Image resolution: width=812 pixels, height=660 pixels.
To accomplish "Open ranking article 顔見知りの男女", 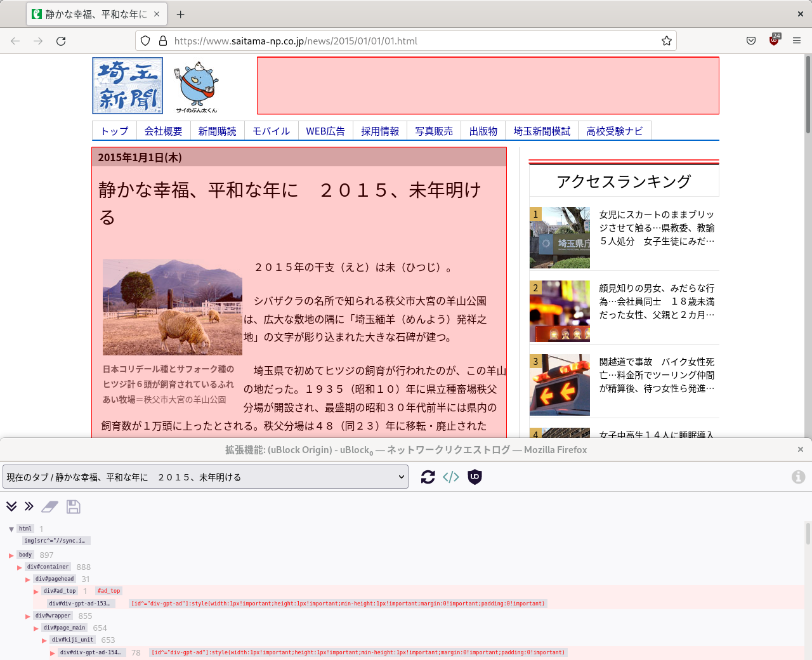I will tap(657, 301).
